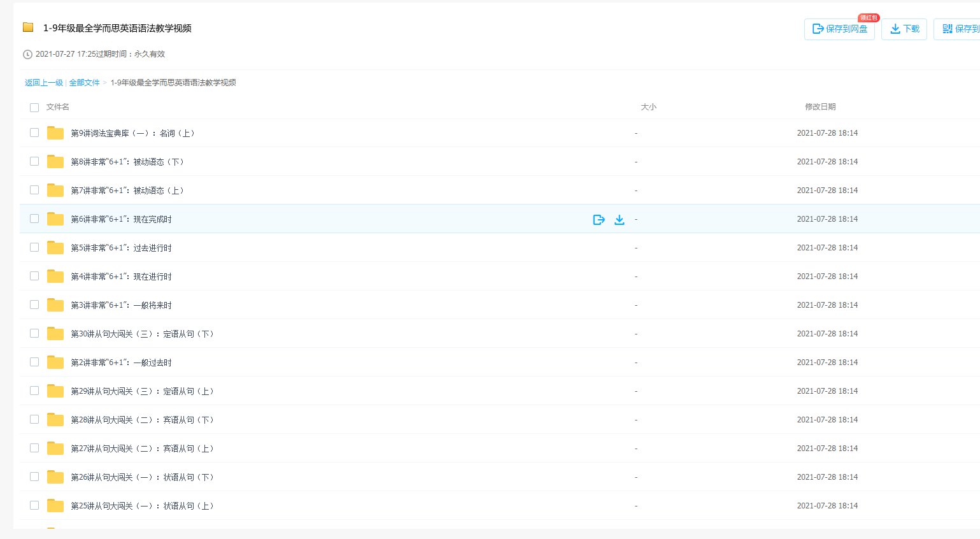
Task: Select checkbox for 第4讲 现在进行时
Action: pyautogui.click(x=34, y=276)
